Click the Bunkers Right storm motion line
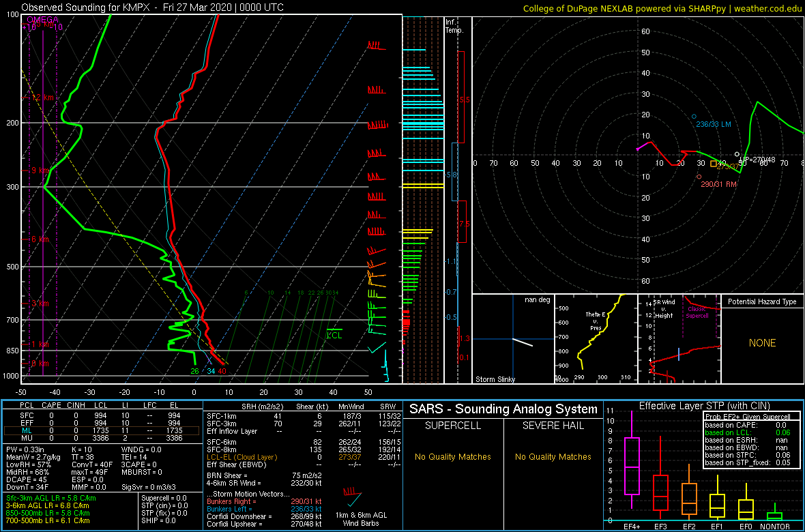Screen dimensions: 805x532 263,501
